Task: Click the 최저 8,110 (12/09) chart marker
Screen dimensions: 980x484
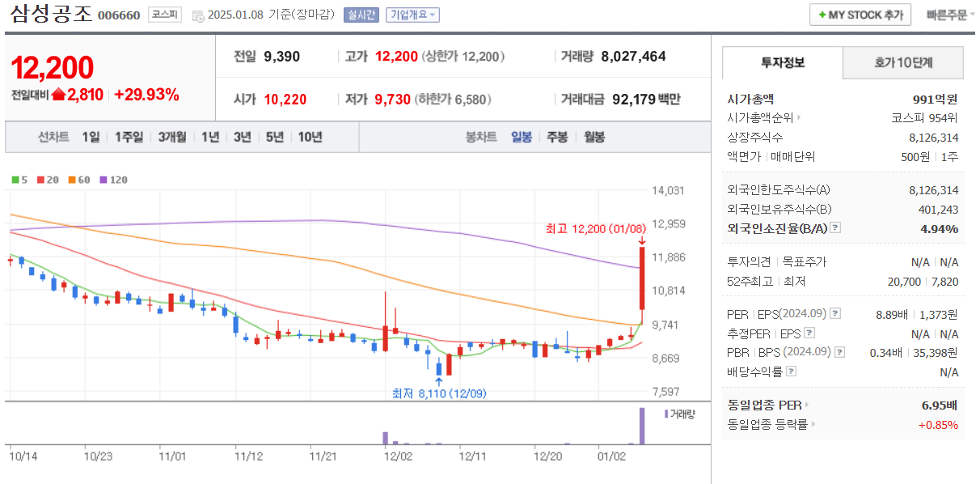Action: 439,393
